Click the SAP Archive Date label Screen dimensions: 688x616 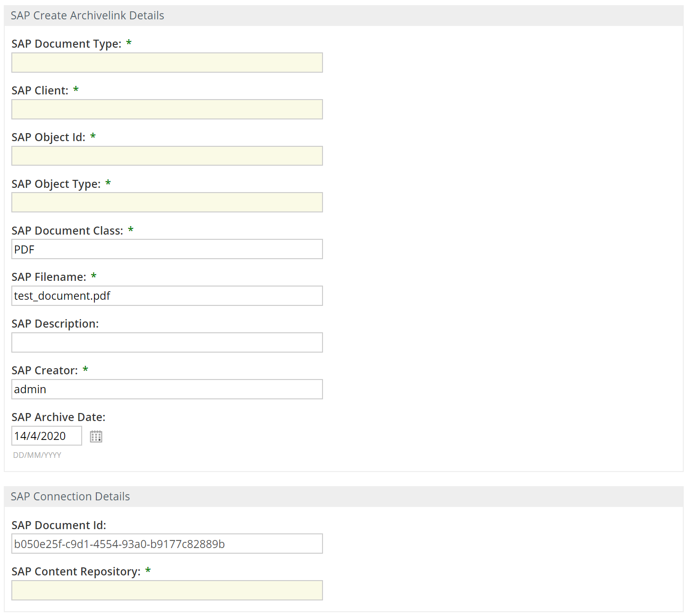(x=58, y=417)
